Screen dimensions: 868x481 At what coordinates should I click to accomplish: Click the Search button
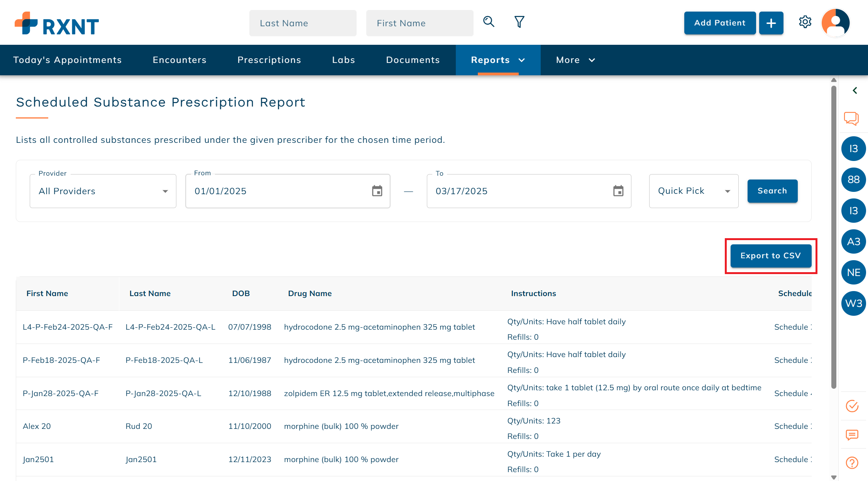click(x=772, y=191)
